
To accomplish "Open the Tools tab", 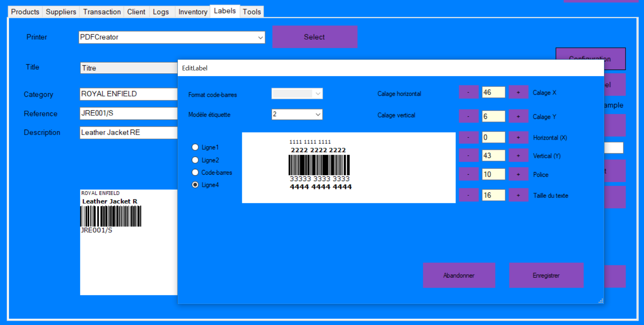I will (251, 11).
